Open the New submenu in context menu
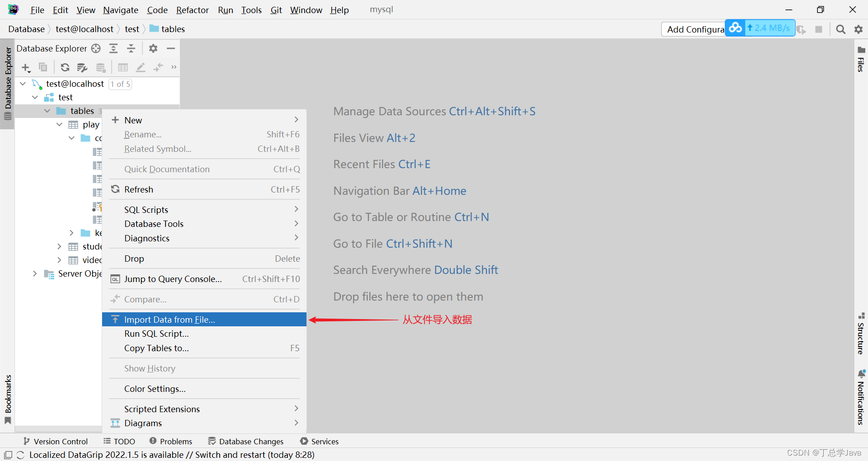This screenshot has width=868, height=461. tap(204, 120)
